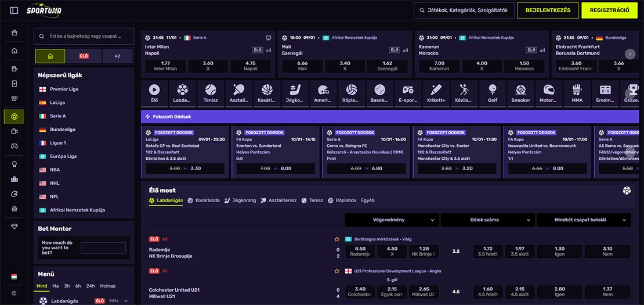Select the MMA glove tile
This screenshot has height=305, width=644.
(x=577, y=94)
